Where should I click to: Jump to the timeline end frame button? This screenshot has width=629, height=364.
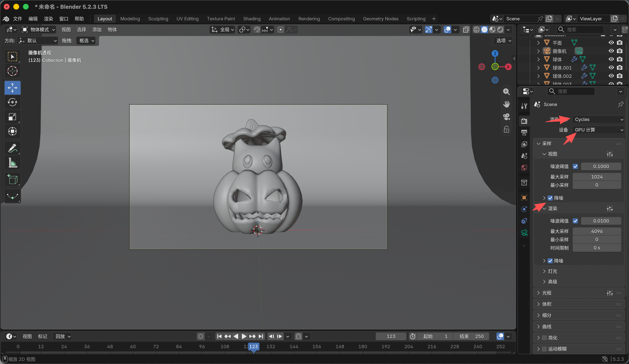point(261,336)
